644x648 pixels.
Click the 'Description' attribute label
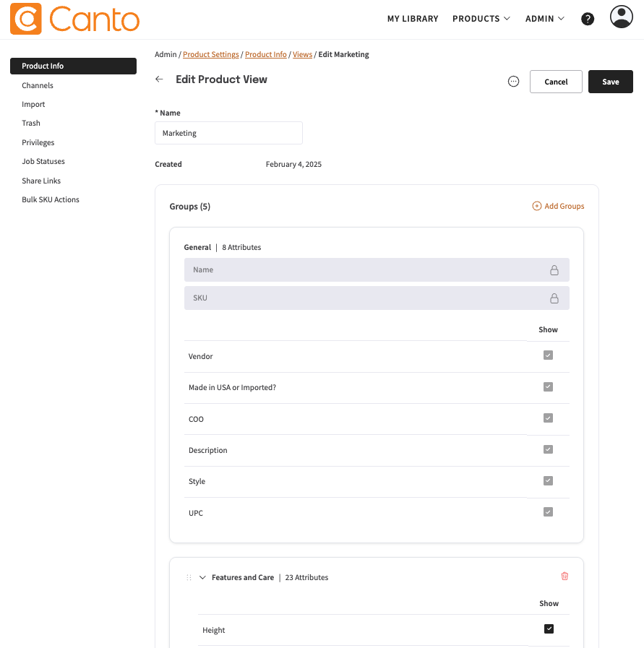208,451
